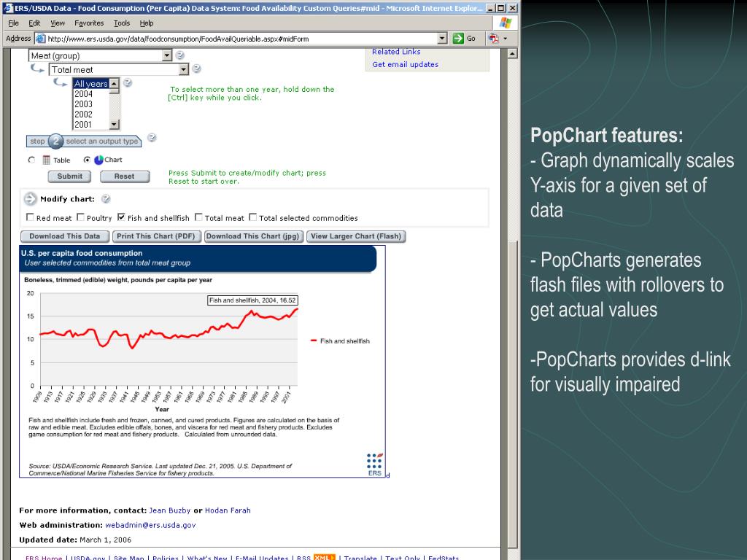
Task: Open the Edit menu
Action: click(x=34, y=23)
